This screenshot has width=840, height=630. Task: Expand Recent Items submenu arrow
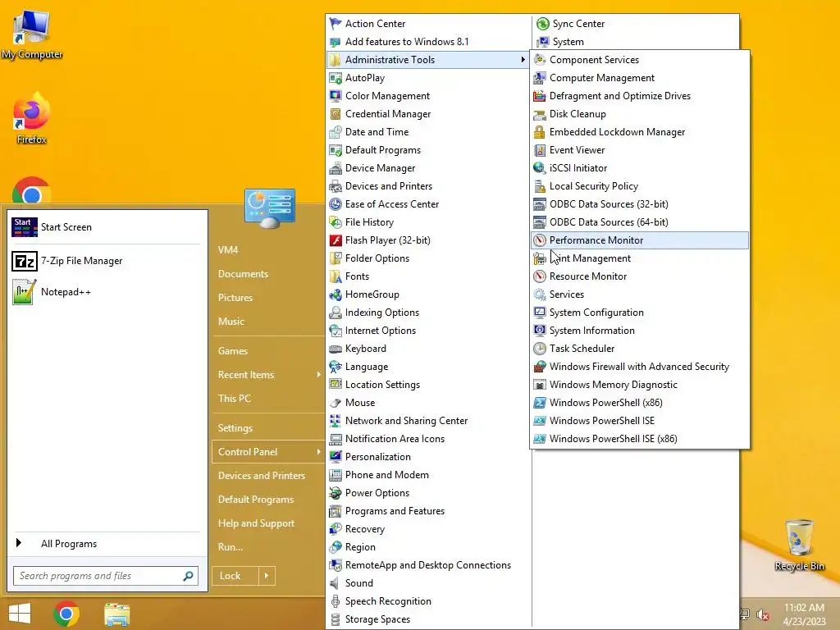click(x=318, y=374)
